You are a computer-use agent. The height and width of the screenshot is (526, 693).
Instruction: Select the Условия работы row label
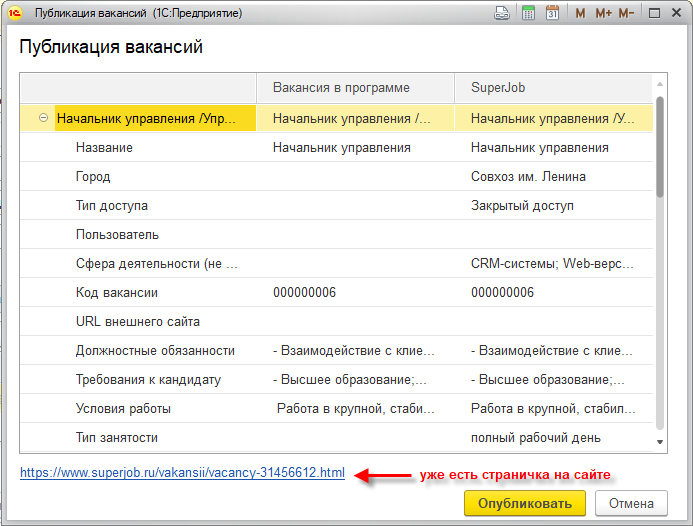[x=123, y=408]
